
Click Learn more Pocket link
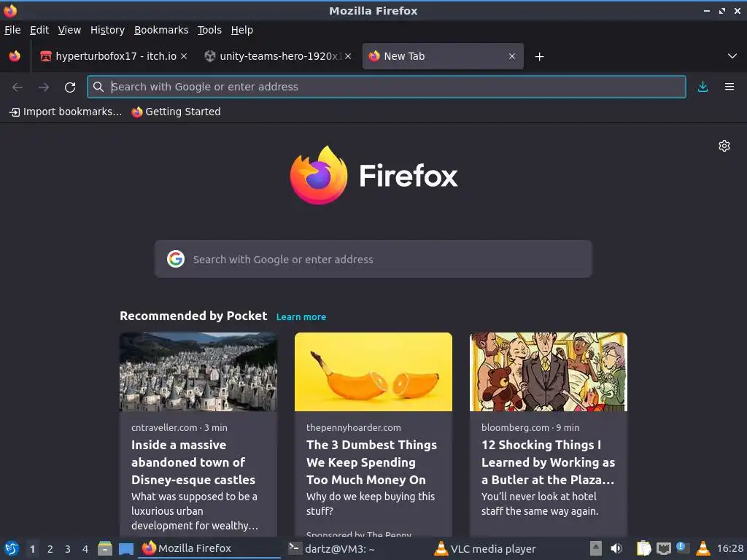point(301,316)
